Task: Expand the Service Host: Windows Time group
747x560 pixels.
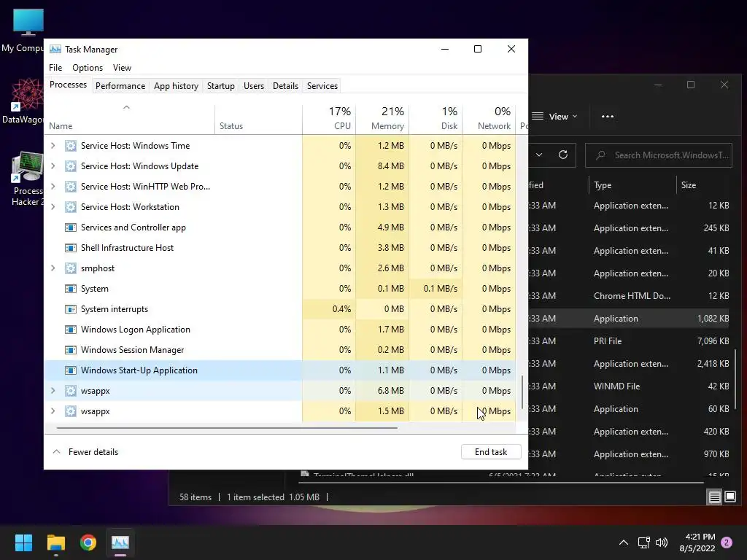Action: [53, 146]
